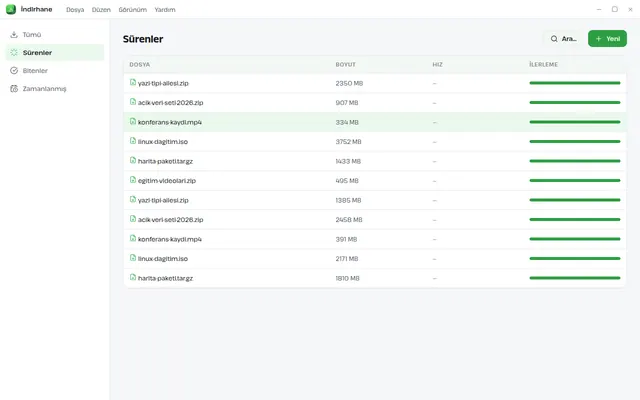Select the "3752 MB" size cell
640x400 pixels.
[x=349, y=142]
